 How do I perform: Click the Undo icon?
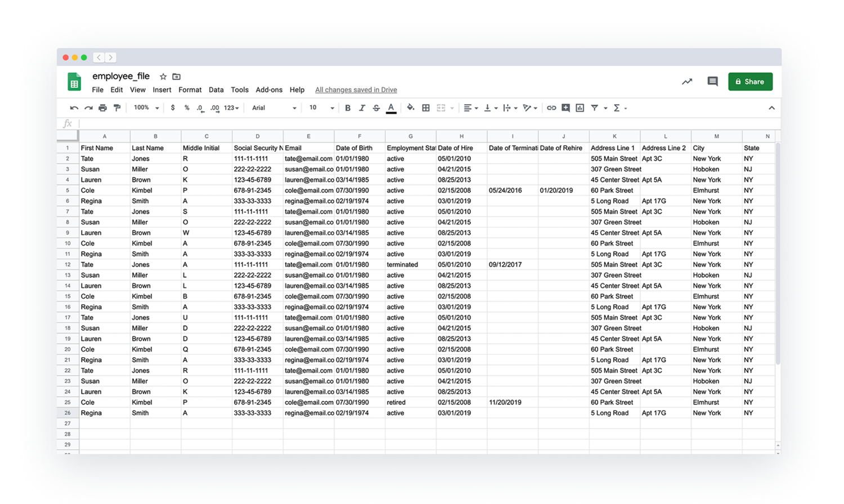click(74, 107)
